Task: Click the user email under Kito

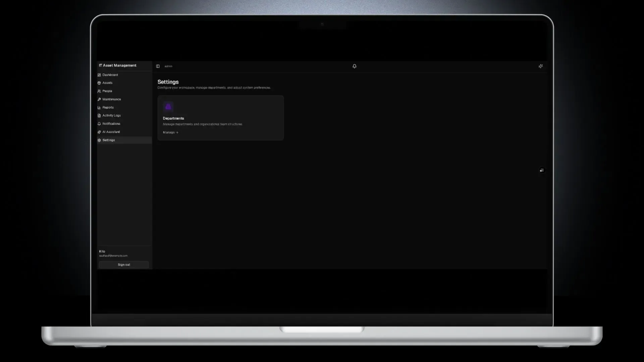Action: (113, 256)
